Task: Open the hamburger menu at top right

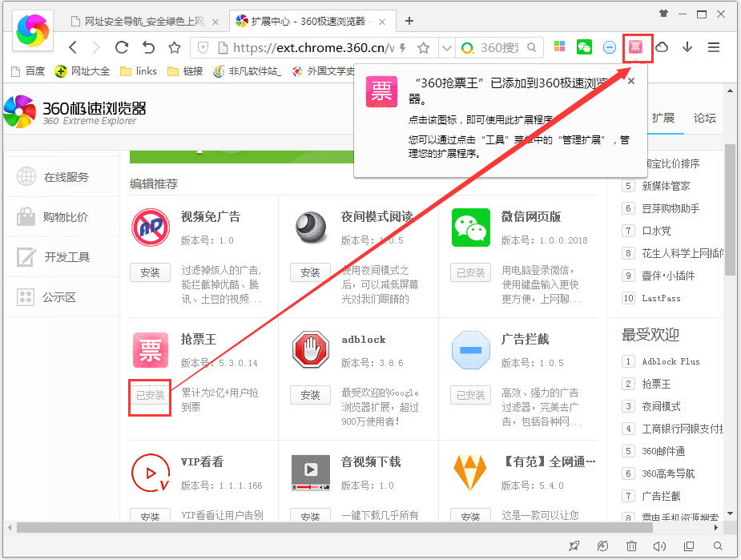Action: 714,47
